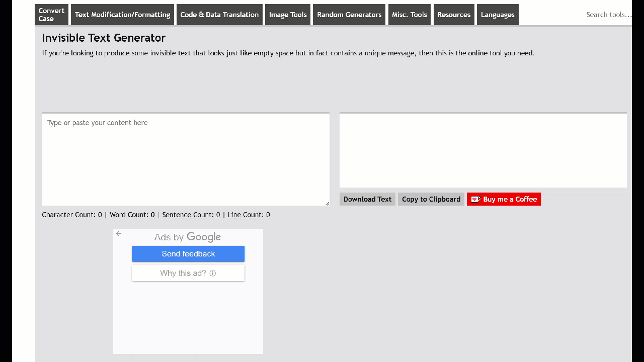Select the Resources menu item
Image resolution: width=644 pixels, height=362 pixels.
[x=453, y=15]
